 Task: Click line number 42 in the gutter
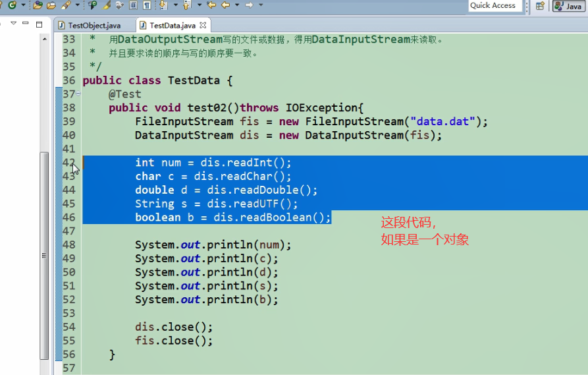pyautogui.click(x=69, y=163)
